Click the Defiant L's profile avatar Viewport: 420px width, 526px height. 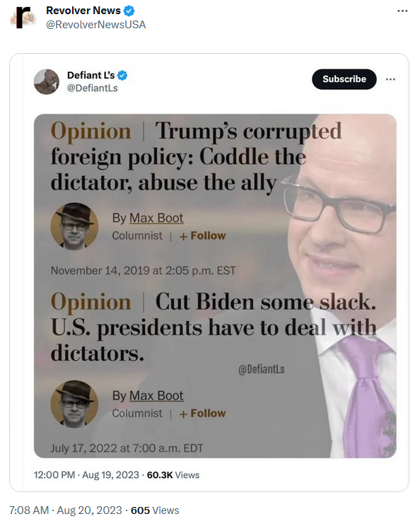46,81
